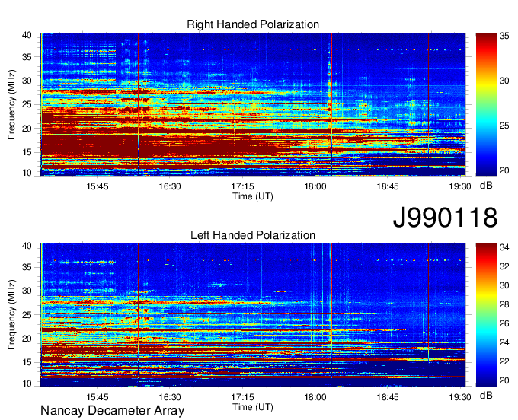Click the 19:30 tick label on the top plot
518x420 pixels.
tap(460, 186)
